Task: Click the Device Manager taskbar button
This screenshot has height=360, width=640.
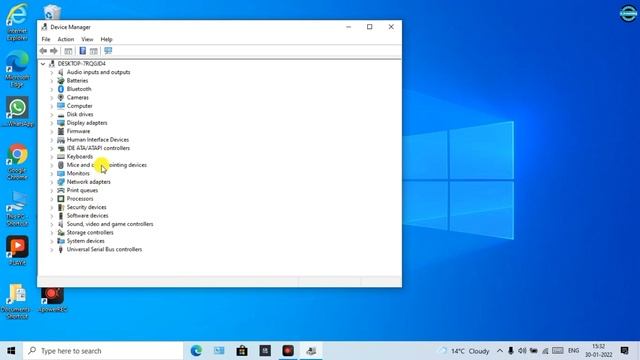Action: click(311, 351)
